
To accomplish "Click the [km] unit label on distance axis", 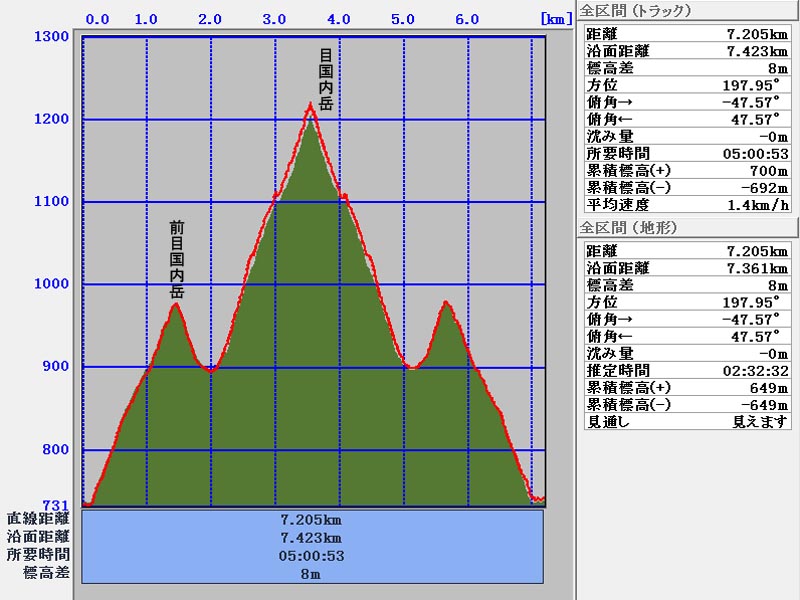I will (555, 18).
